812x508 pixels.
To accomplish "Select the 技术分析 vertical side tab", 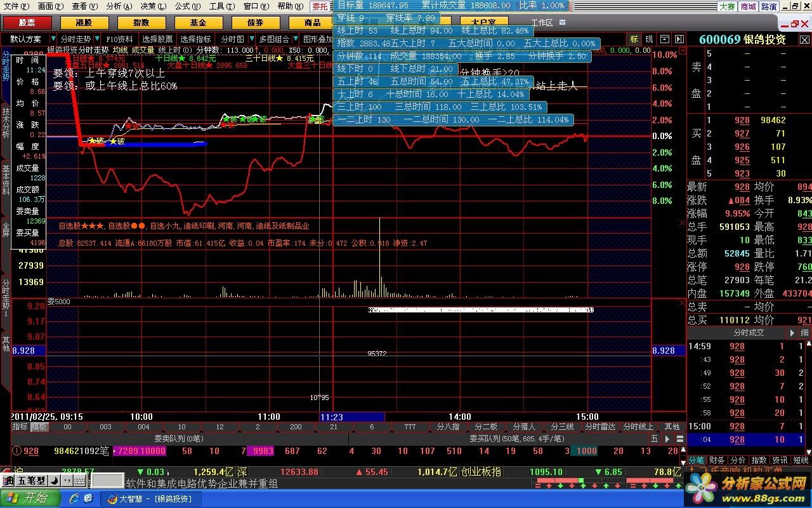I will point(6,123).
